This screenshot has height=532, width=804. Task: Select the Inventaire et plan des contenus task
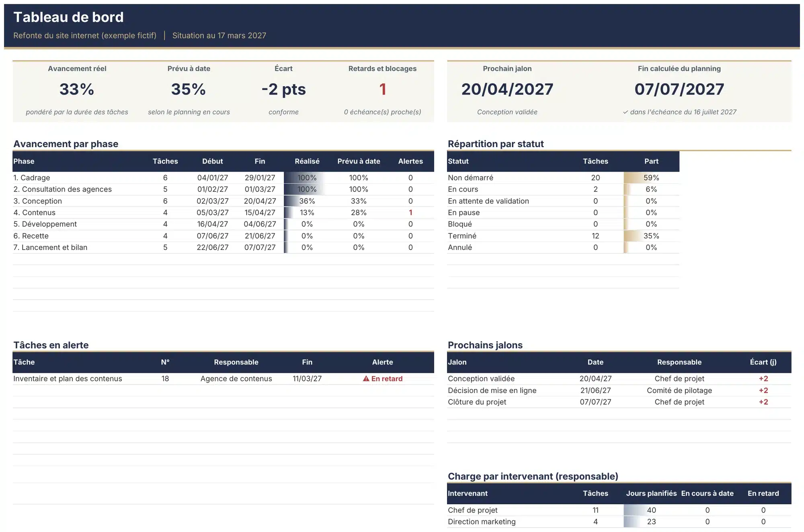[x=68, y=379]
